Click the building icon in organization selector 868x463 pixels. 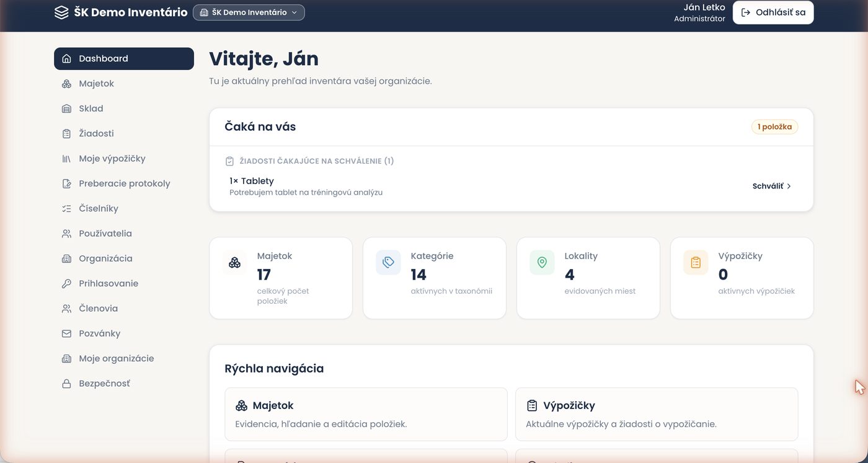point(204,12)
